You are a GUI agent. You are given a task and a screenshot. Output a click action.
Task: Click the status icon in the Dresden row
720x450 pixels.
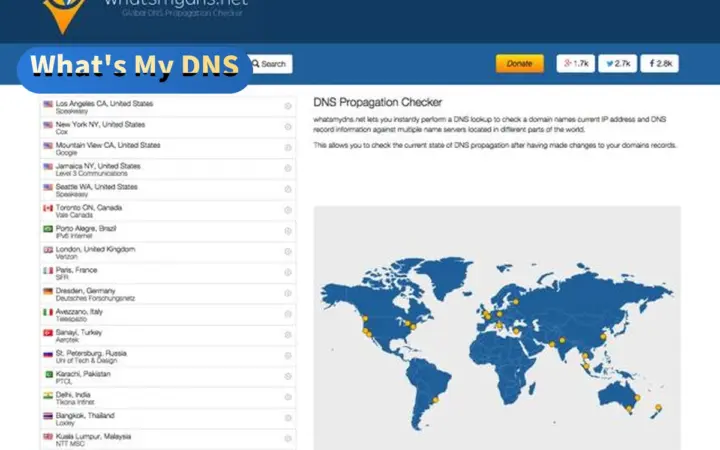tap(288, 293)
